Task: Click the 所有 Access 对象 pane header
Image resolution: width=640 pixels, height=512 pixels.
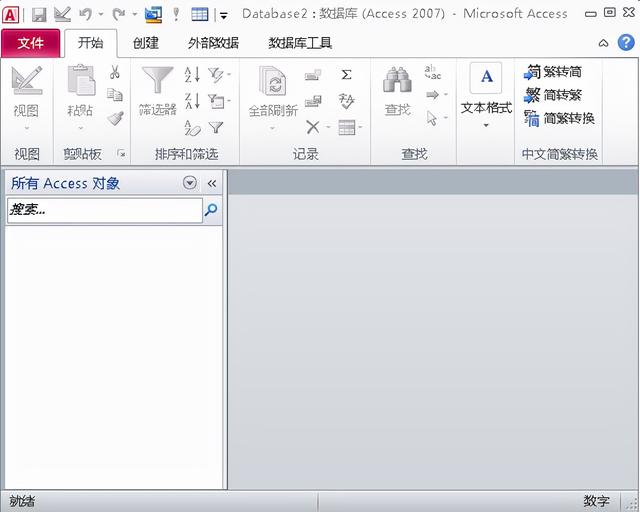Action: pyautogui.click(x=65, y=183)
